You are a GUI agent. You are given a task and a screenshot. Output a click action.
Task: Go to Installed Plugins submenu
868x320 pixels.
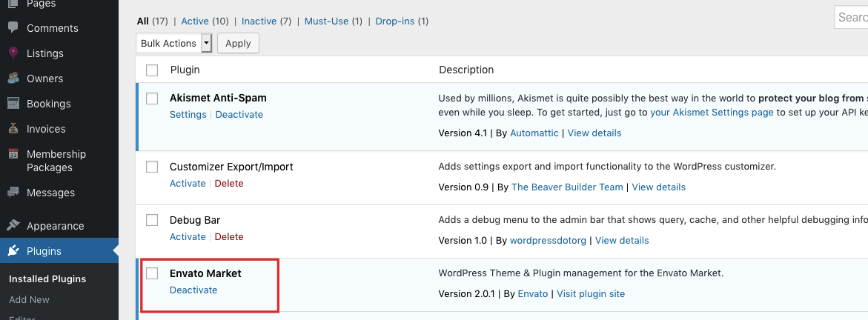click(47, 279)
